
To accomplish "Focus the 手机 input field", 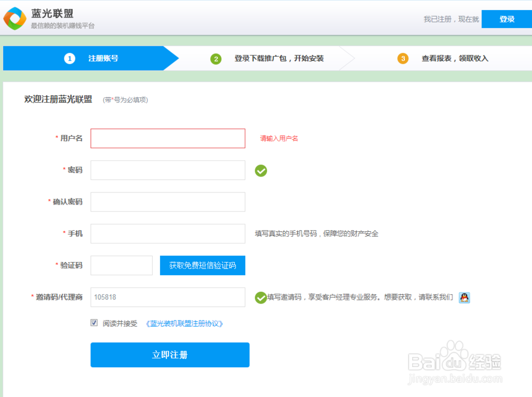I will pos(168,234).
